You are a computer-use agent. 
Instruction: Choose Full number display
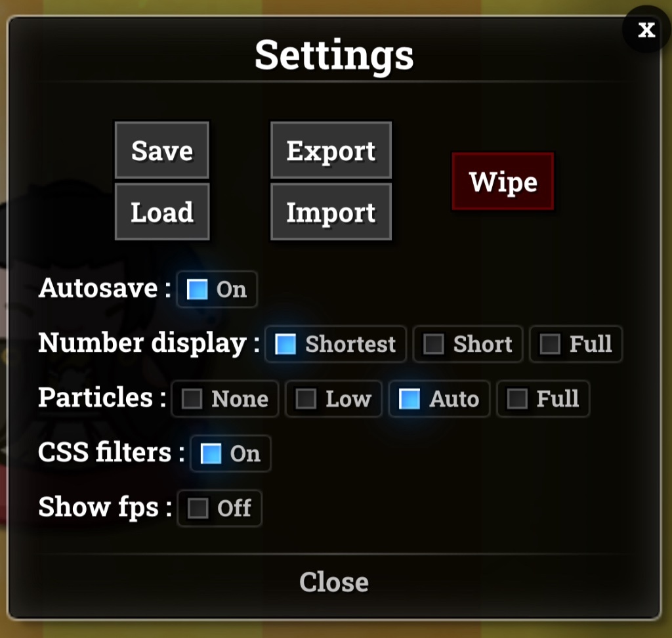coord(576,345)
